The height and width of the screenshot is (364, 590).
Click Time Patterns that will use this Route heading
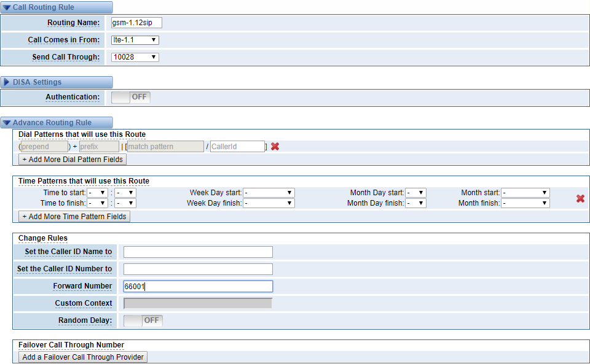(x=84, y=181)
